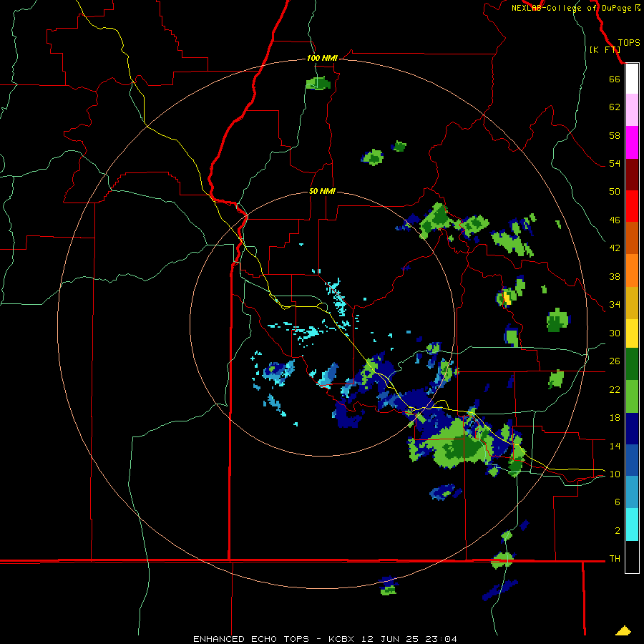Click the magenta 58 kft legend swatch
This screenshot has width=644, height=644.
[x=632, y=142]
